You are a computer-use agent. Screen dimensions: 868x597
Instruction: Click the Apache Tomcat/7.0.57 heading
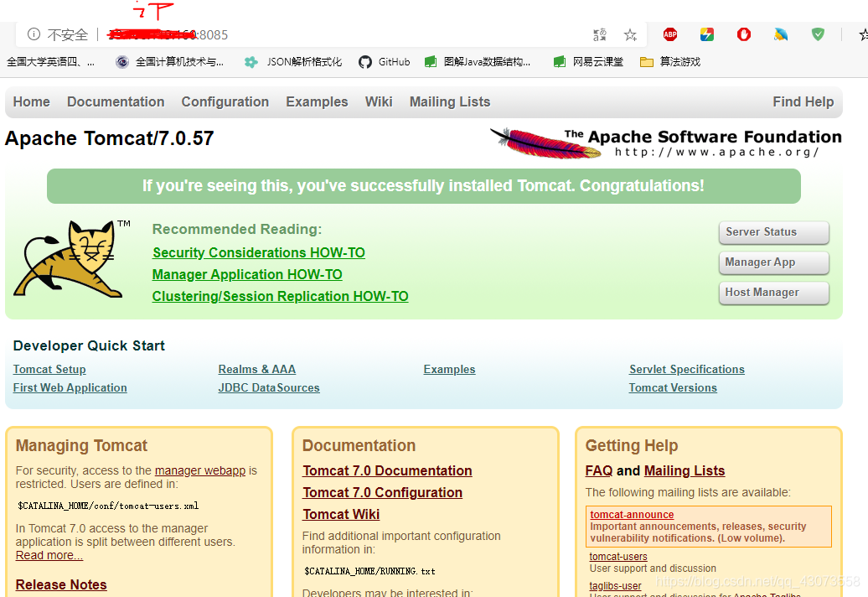[109, 138]
